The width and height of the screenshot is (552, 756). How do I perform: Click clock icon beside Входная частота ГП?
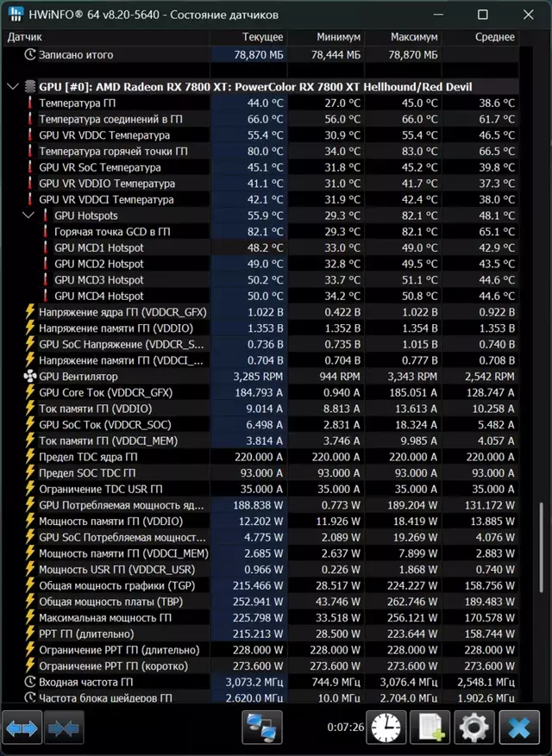pyautogui.click(x=30, y=682)
